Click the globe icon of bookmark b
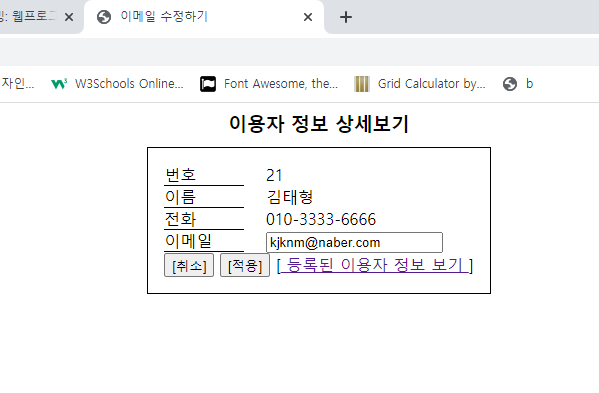Screen dimensions: 599x393 (510, 84)
